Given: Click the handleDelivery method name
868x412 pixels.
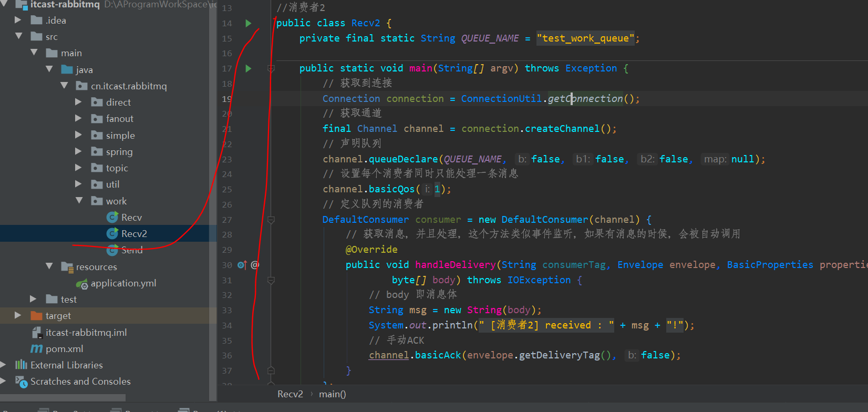Looking at the screenshot, I should coord(455,265).
